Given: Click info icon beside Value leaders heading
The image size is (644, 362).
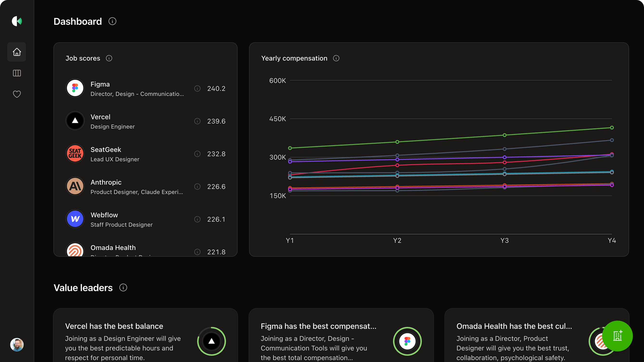Looking at the screenshot, I should pyautogui.click(x=123, y=288).
